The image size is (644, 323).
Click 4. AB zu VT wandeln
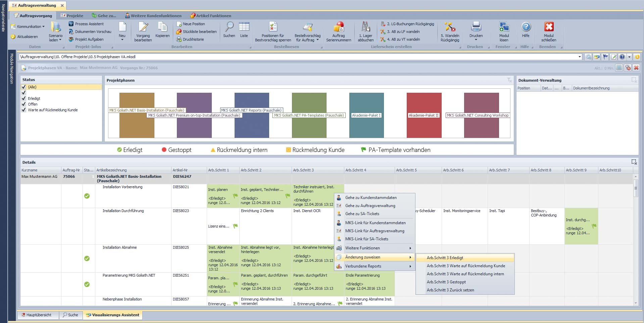coord(400,39)
